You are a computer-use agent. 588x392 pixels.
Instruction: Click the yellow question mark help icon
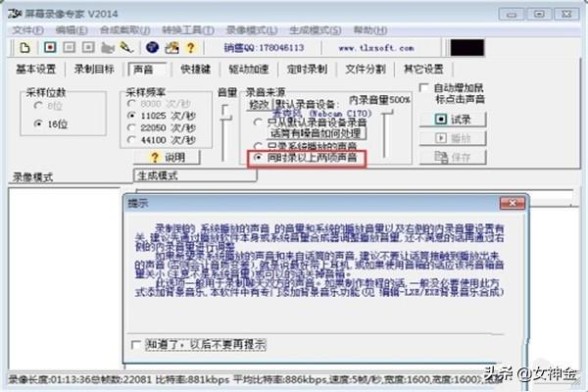(190, 48)
